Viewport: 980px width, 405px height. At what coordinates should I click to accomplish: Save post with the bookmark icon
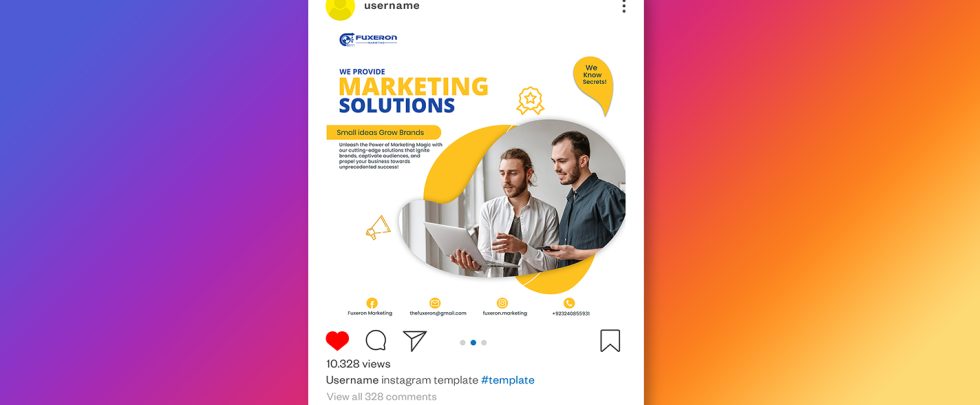[610, 341]
